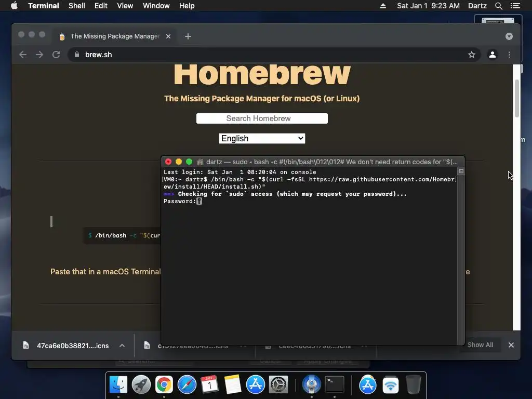Screen dimensions: 532x399
Task: Click the Chrome page vertical scrollbar
Action: pyautogui.click(x=517, y=98)
